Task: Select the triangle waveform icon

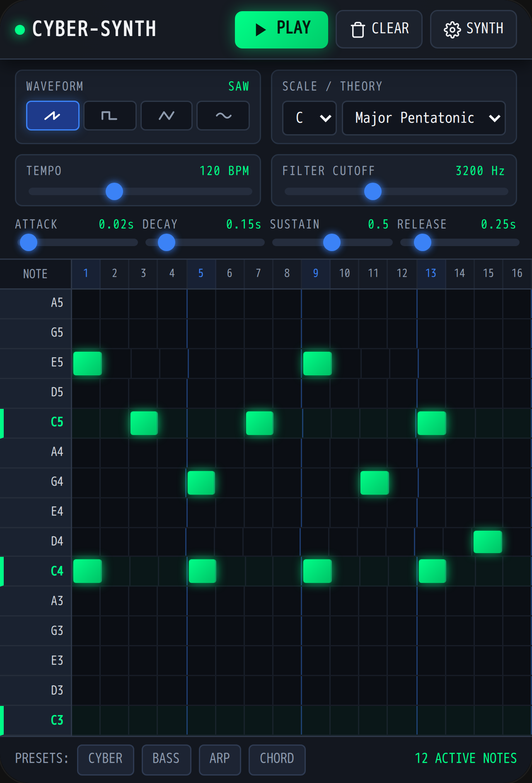Action: [x=167, y=116]
